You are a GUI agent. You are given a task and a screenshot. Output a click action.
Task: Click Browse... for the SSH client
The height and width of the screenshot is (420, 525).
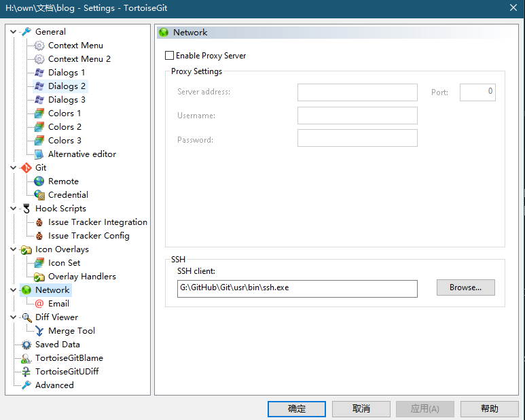(x=465, y=287)
